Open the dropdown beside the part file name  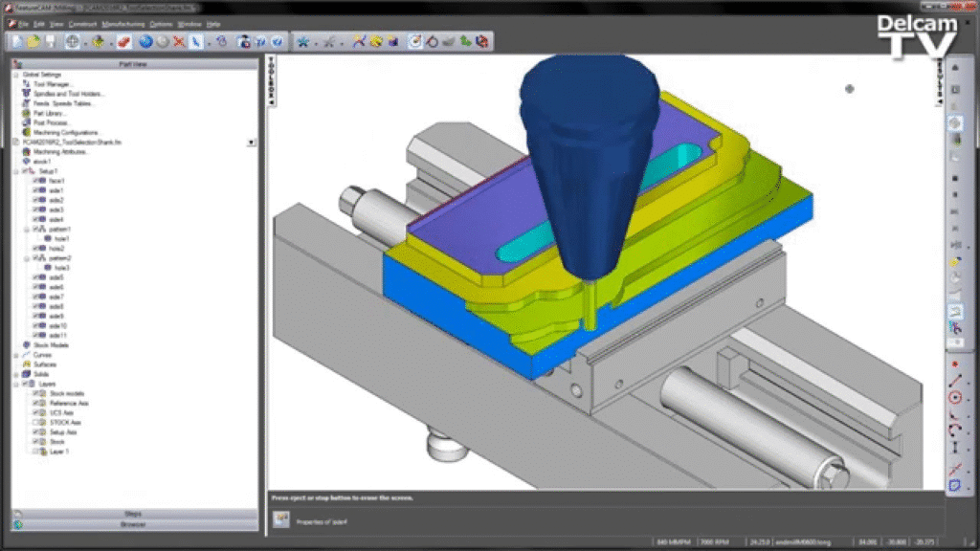[251, 142]
